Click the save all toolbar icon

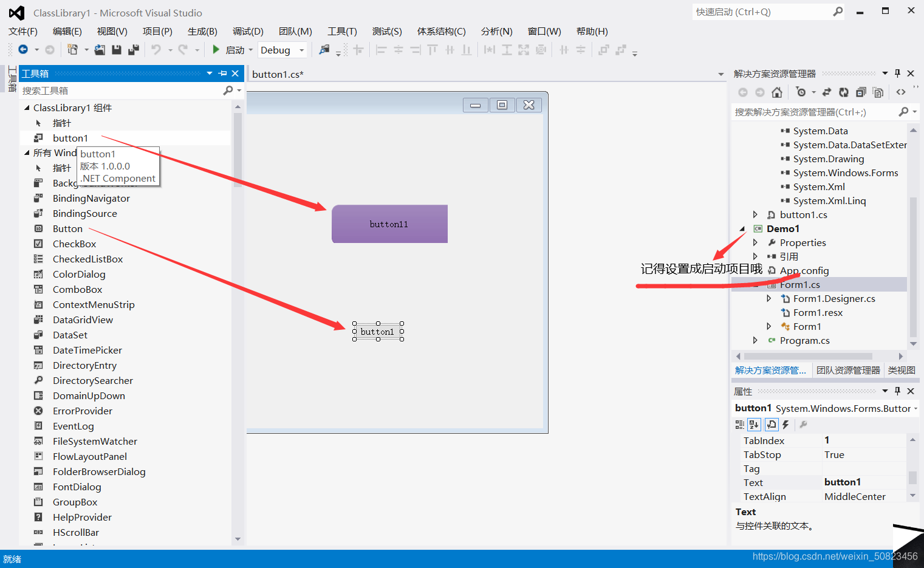click(134, 50)
